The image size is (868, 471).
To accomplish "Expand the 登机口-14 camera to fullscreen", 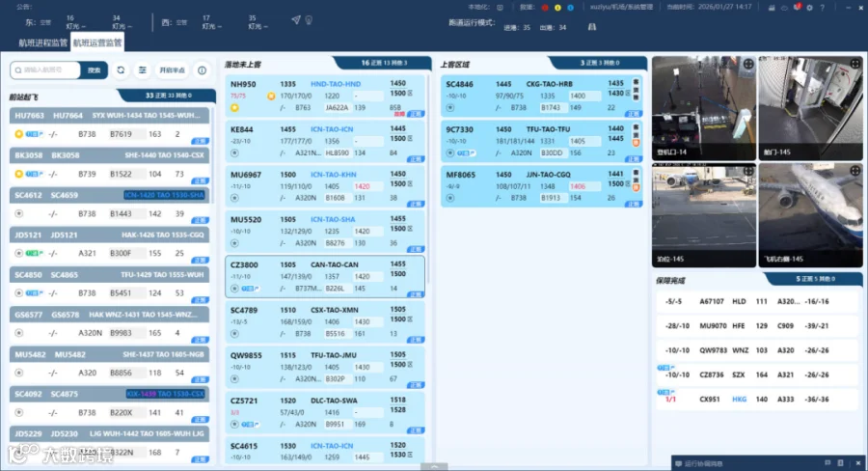I will click(x=747, y=65).
